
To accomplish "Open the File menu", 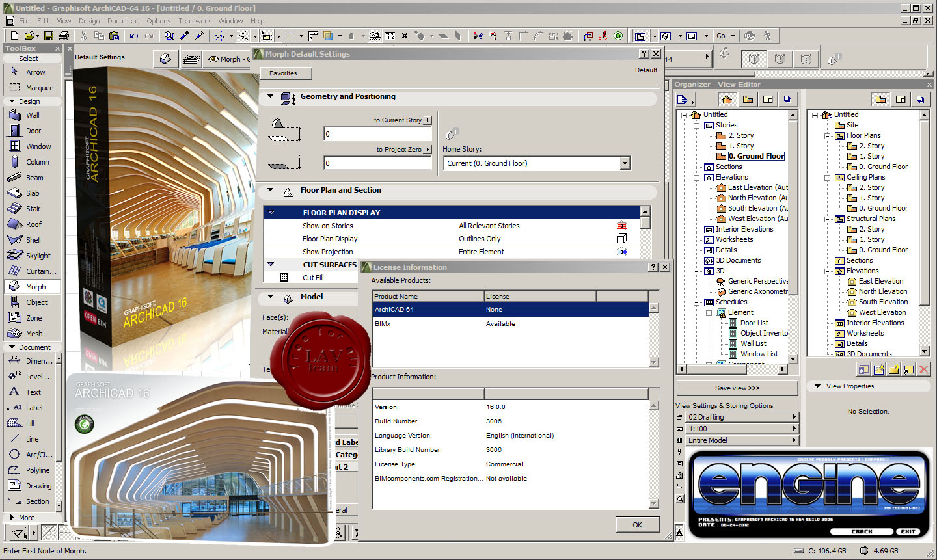I will tap(24, 21).
